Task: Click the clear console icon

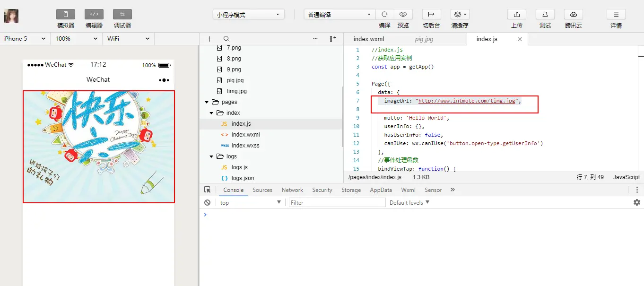Action: (207, 202)
